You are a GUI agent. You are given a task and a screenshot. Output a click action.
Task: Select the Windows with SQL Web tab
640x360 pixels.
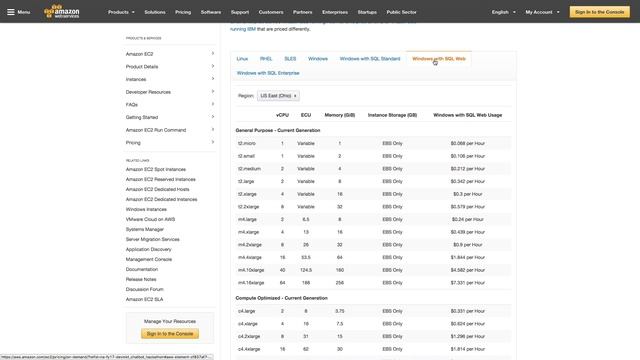pyautogui.click(x=439, y=59)
